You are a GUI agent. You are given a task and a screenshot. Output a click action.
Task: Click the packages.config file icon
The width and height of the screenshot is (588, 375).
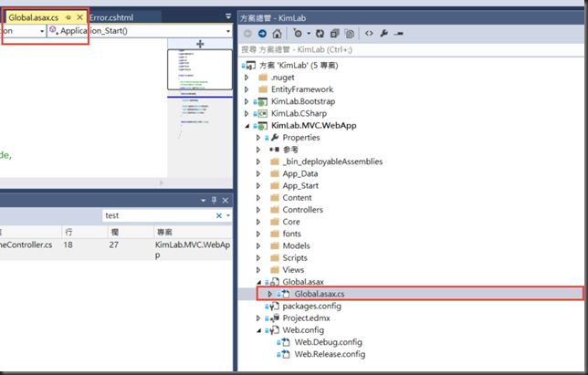coord(275,306)
